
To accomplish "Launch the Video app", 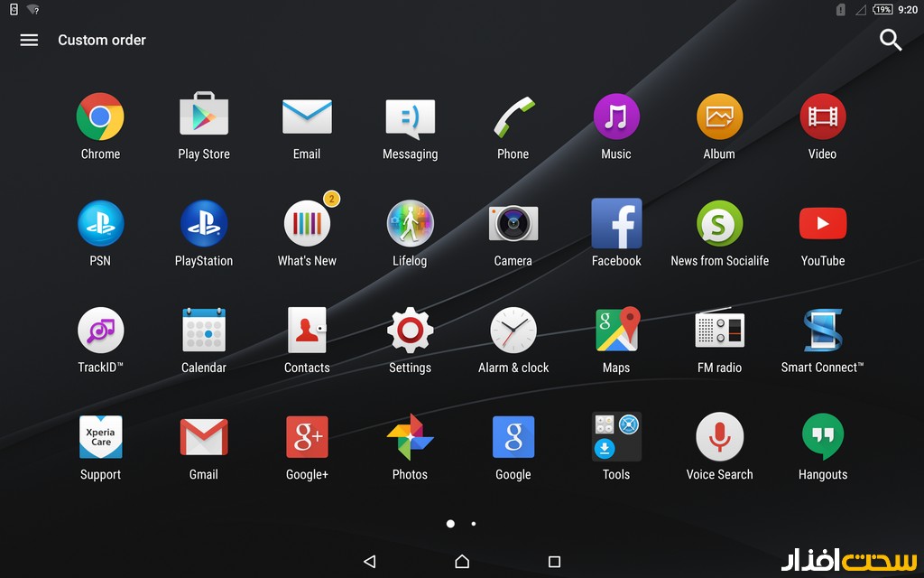I will [823, 117].
